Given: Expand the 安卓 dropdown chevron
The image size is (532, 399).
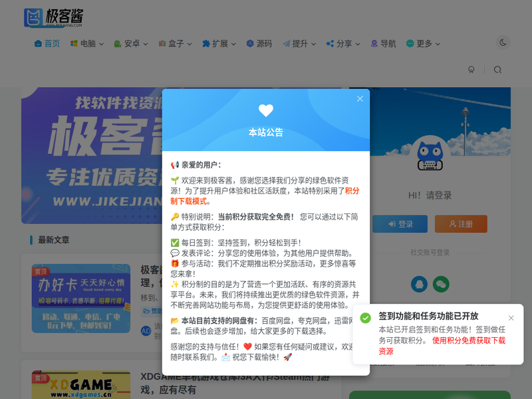Looking at the screenshot, I should pos(146,44).
